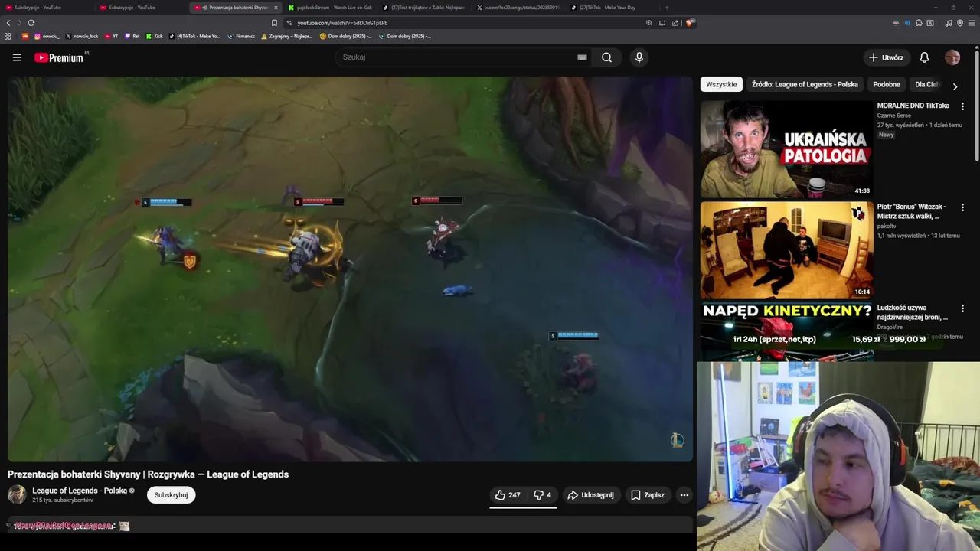Open the nowciu_kick X bookmark
The height and width of the screenshot is (551, 980).
coord(82,36)
